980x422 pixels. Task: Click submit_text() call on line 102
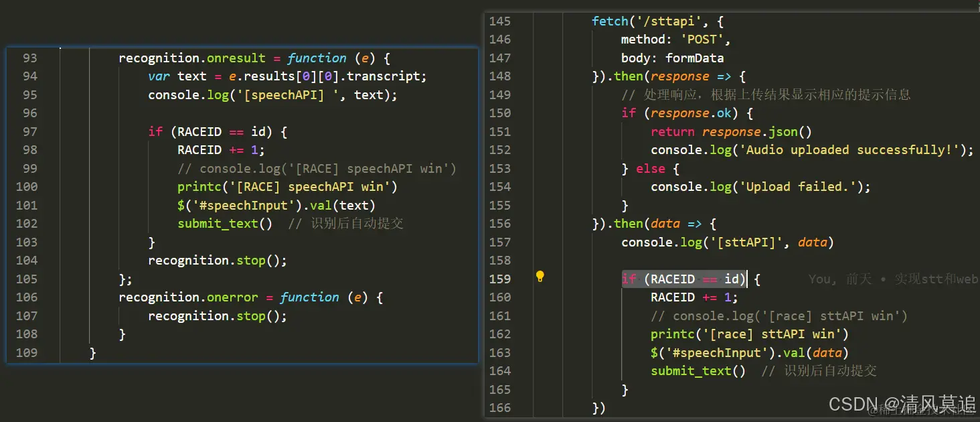[225, 224]
